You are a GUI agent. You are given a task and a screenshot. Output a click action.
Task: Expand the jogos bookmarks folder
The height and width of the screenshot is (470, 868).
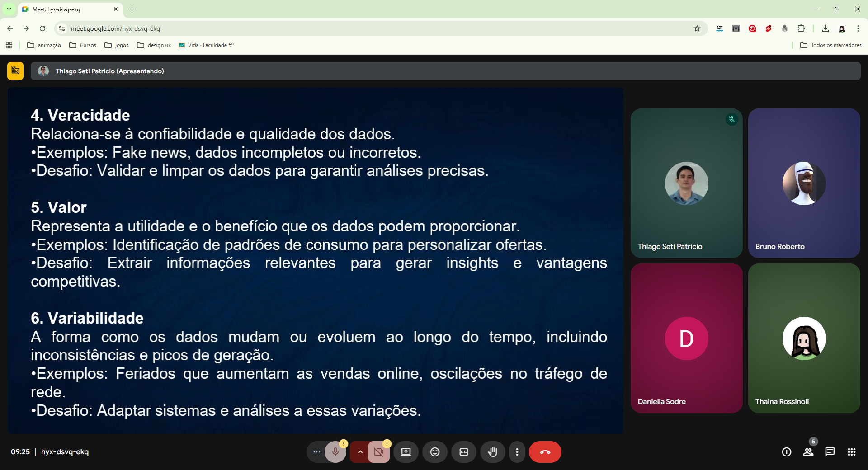(117, 45)
